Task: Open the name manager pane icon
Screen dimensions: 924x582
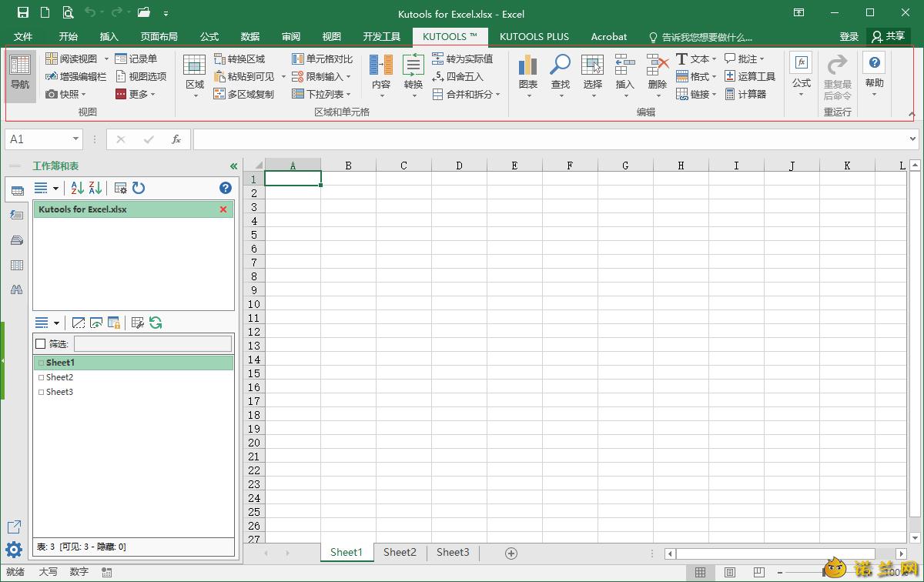Action: pos(16,240)
